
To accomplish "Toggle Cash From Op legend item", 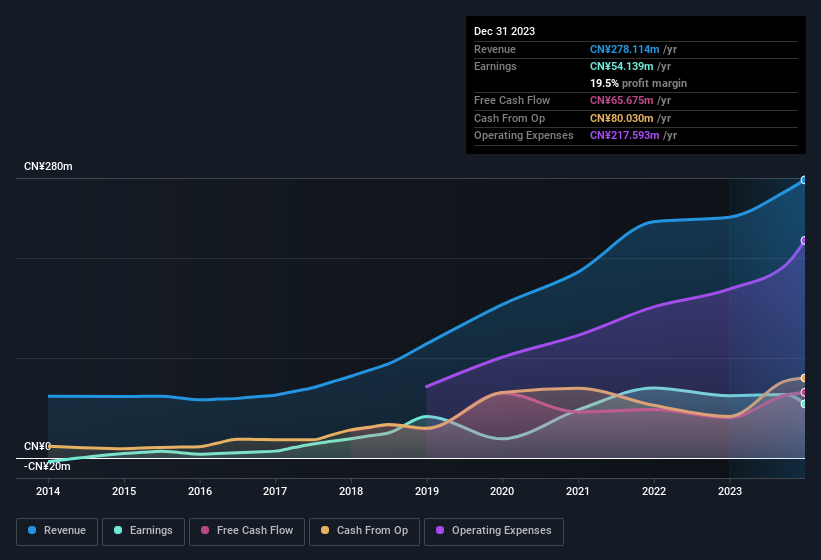I will click(x=364, y=531).
